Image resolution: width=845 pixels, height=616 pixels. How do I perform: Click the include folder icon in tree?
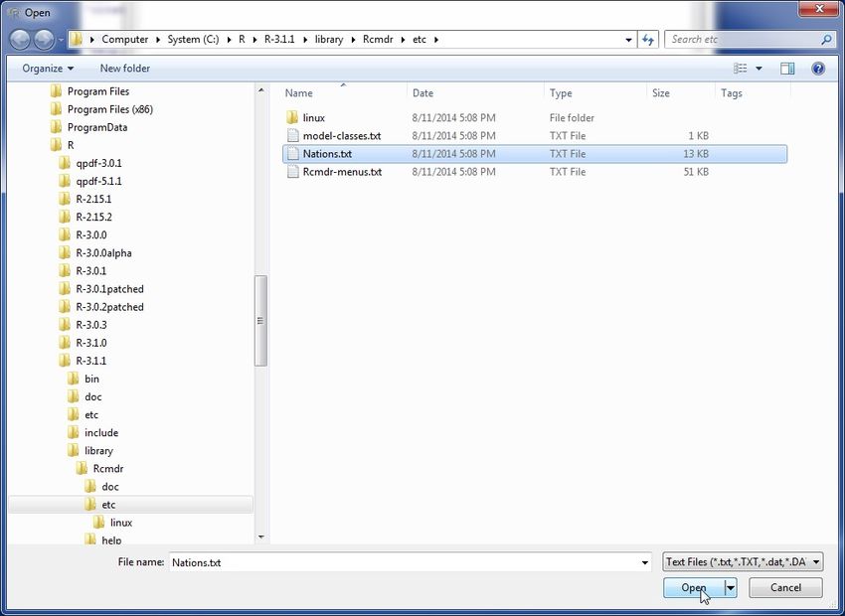(x=74, y=432)
